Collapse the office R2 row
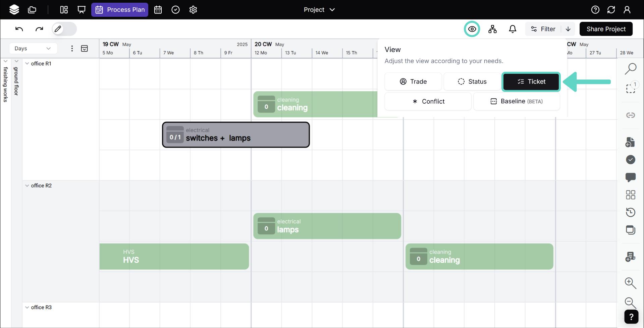The image size is (644, 328). (x=27, y=186)
